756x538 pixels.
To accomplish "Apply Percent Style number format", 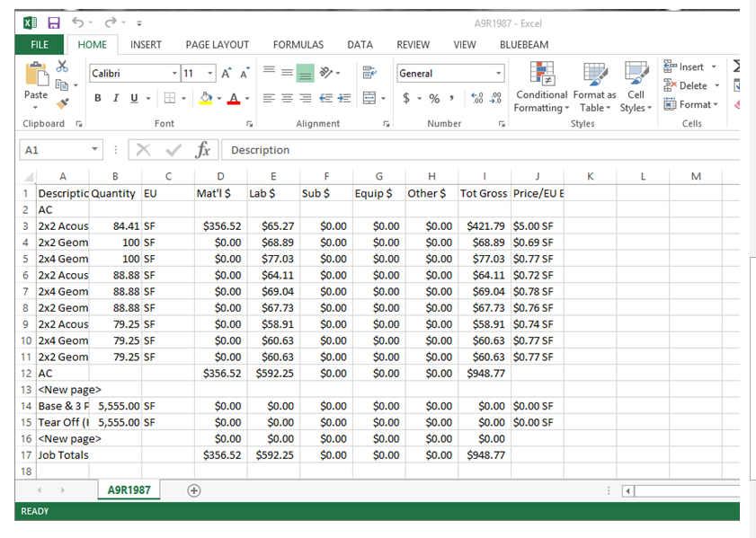I will 434,98.
